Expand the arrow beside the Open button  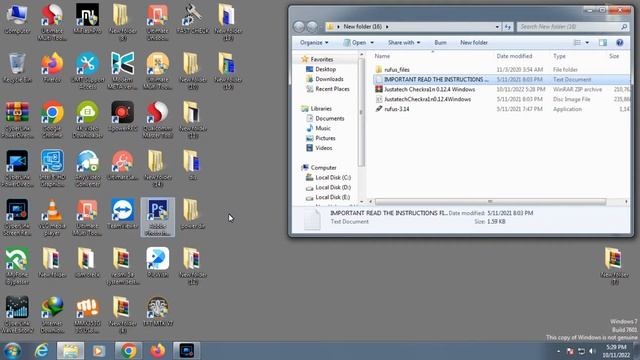tap(372, 42)
